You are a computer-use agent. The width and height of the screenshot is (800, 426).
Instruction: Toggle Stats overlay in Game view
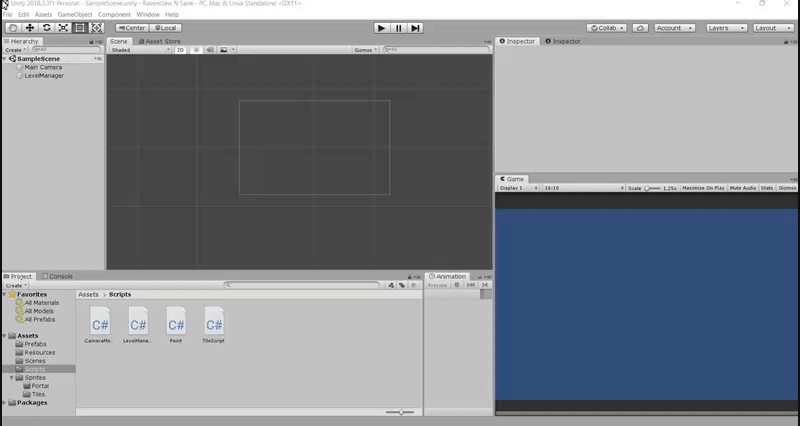click(x=767, y=188)
